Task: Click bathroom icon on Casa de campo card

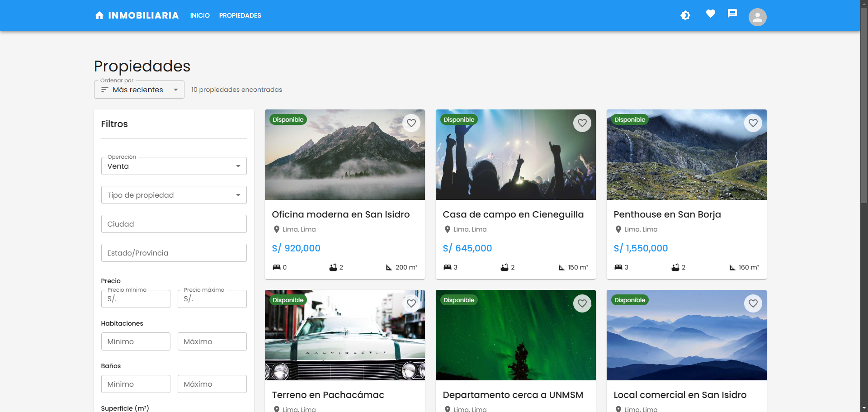Action: [505, 267]
